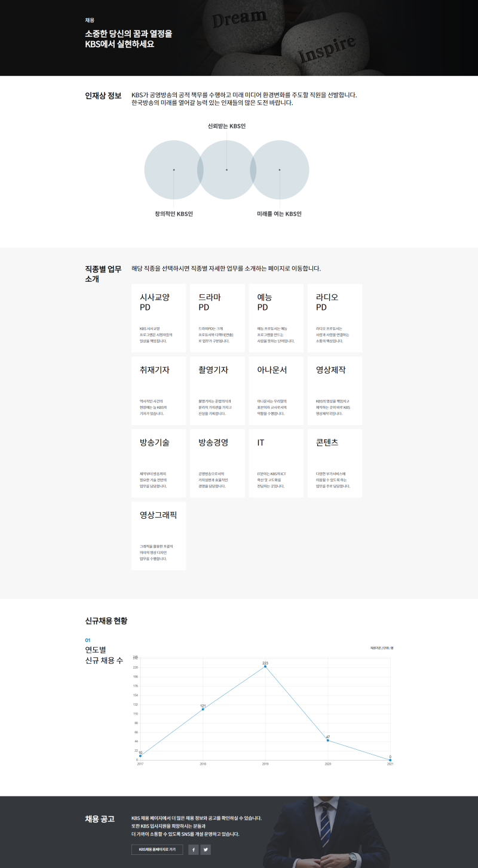View the 영상제작 job card

coord(335,390)
